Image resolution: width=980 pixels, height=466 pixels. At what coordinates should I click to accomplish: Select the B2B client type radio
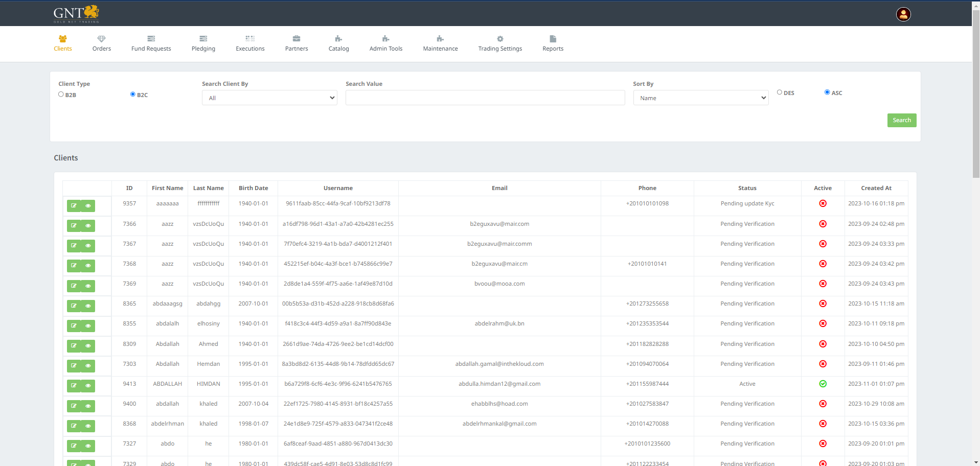click(x=61, y=95)
